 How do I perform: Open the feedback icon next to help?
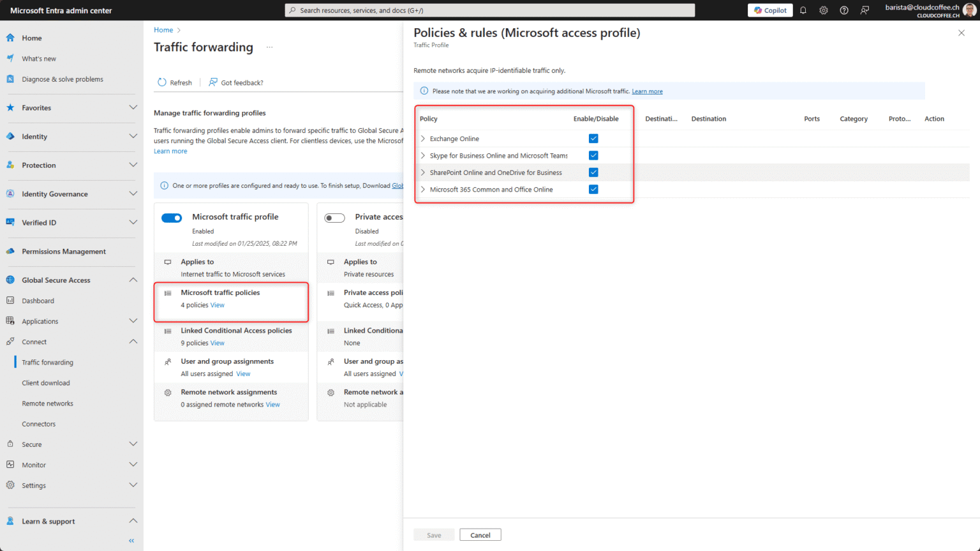click(864, 10)
